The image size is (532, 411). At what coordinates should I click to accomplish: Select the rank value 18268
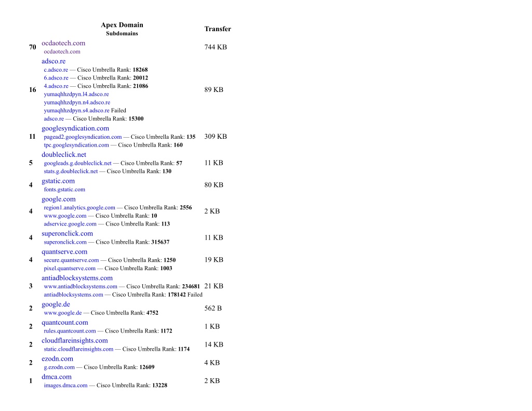(140, 70)
